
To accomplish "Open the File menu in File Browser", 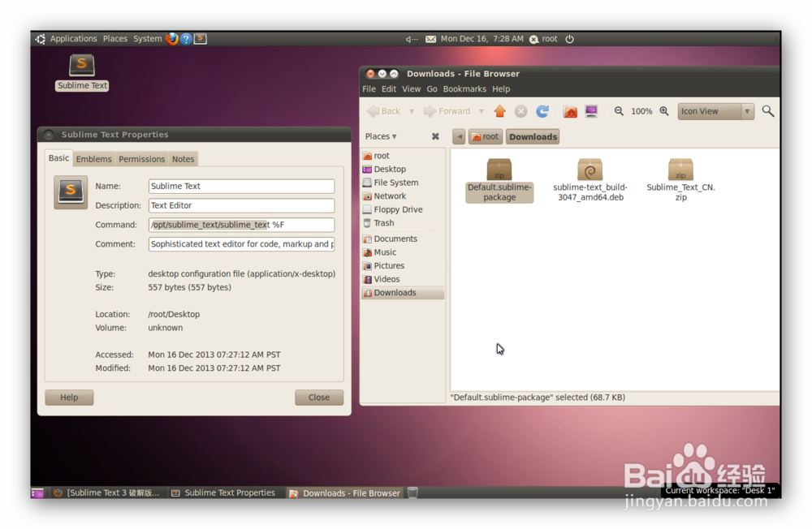I will click(369, 89).
